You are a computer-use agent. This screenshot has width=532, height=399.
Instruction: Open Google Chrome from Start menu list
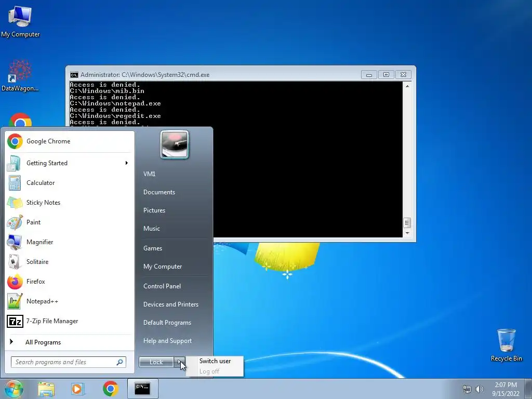[69, 141]
